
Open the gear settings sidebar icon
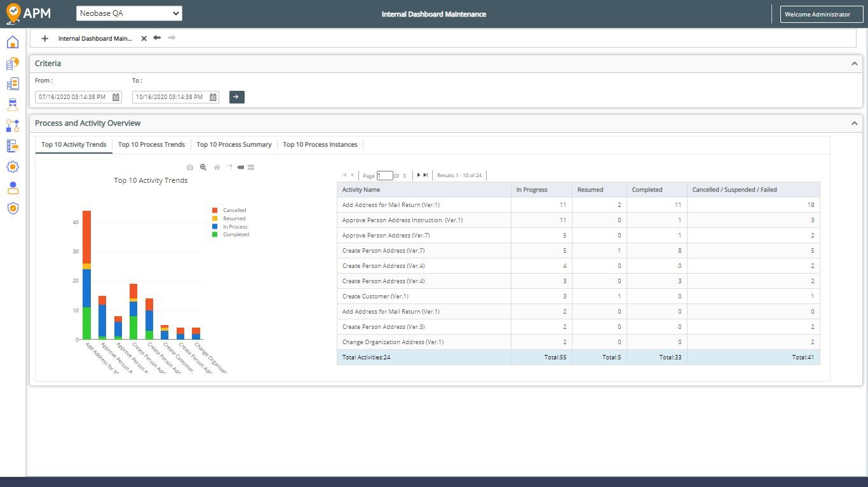tap(12, 167)
